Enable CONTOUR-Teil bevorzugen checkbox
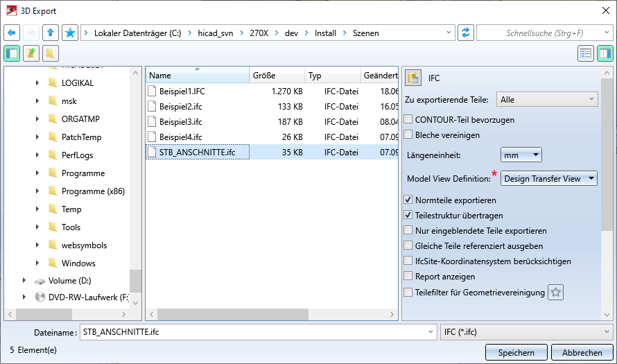617x364 pixels. pyautogui.click(x=408, y=119)
